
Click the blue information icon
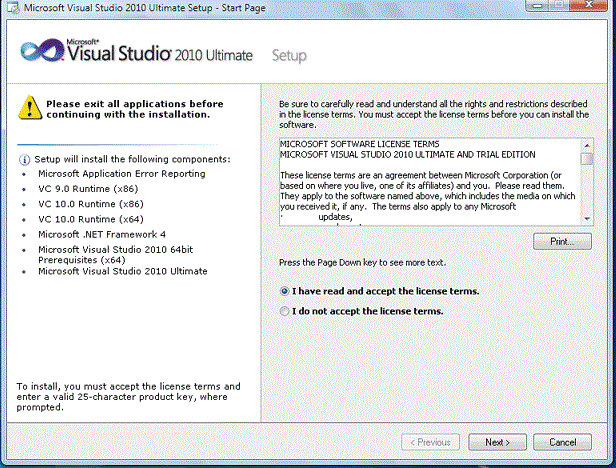point(24,160)
